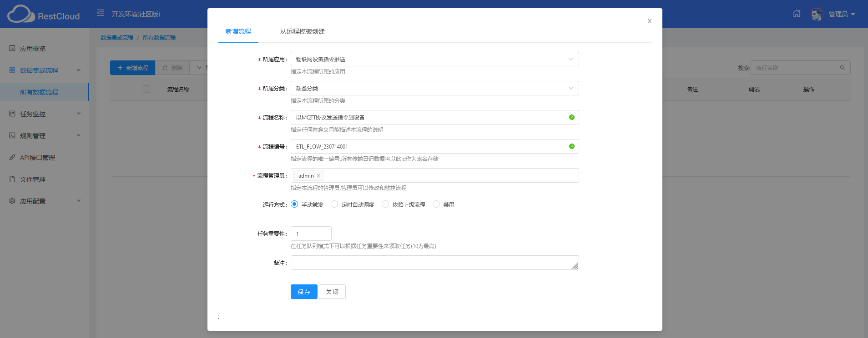This screenshot has height=338, width=868.
Task: Click the background table 备注 column header
Action: (x=692, y=89)
